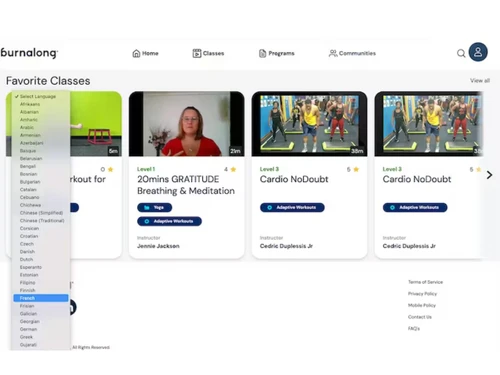Choose Georgian language option

click(41, 321)
